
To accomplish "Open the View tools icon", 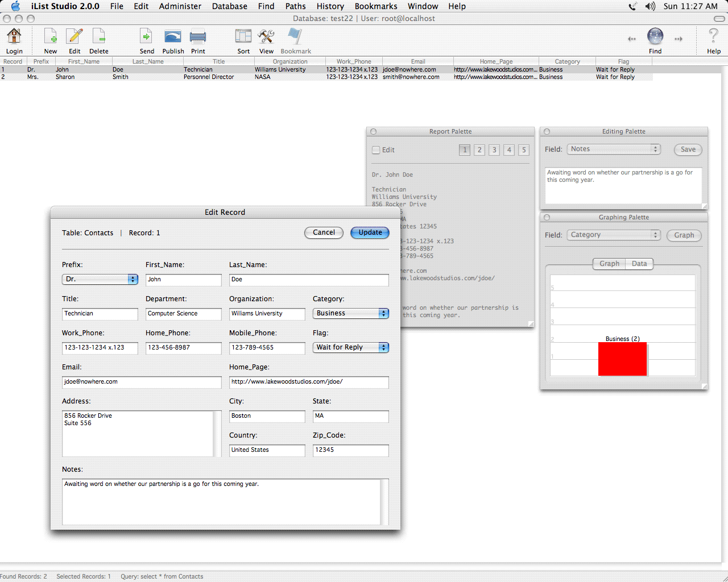I will click(x=266, y=36).
